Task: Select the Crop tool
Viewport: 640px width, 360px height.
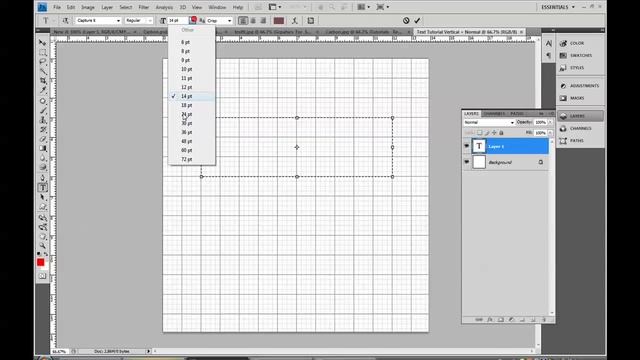Action: coord(42,81)
